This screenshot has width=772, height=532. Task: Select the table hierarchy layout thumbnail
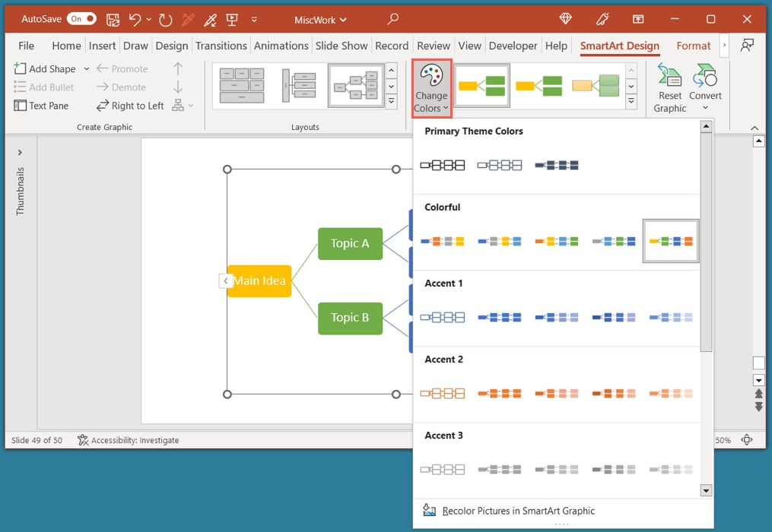tap(242, 86)
